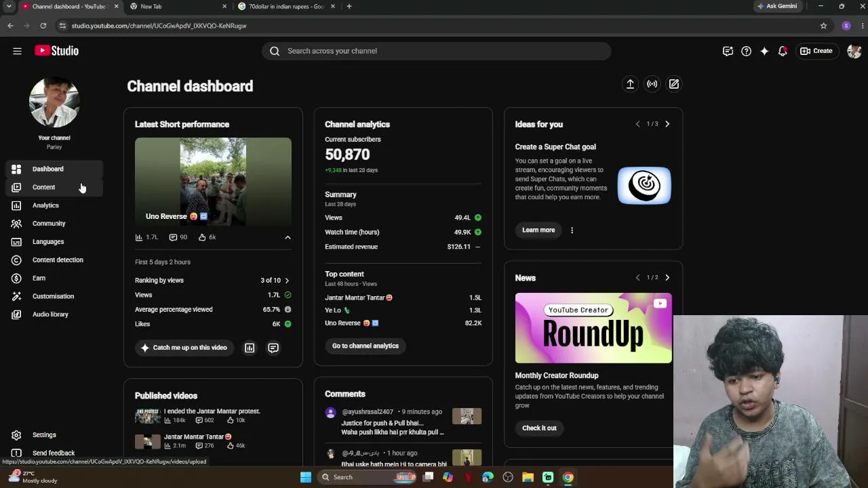Switch to the 70dollar in indian rupees tab

286,6
